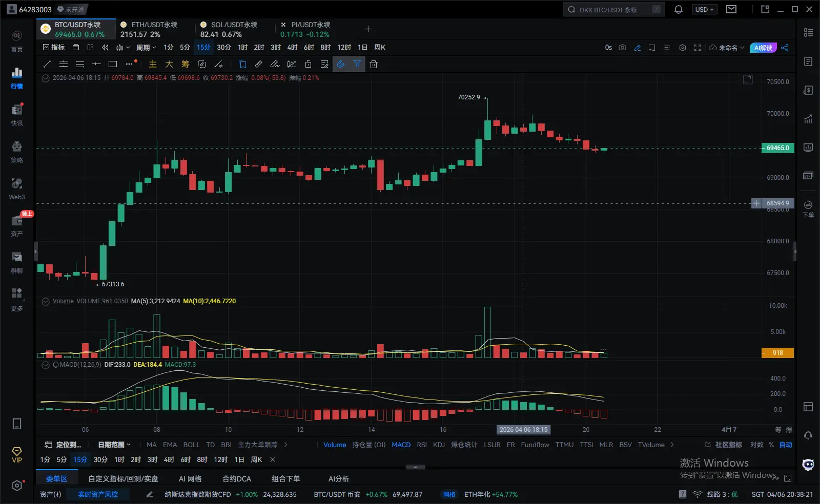Image resolution: width=820 pixels, height=504 pixels.
Task: Open the assistant robot icon
Action: tap(808, 465)
